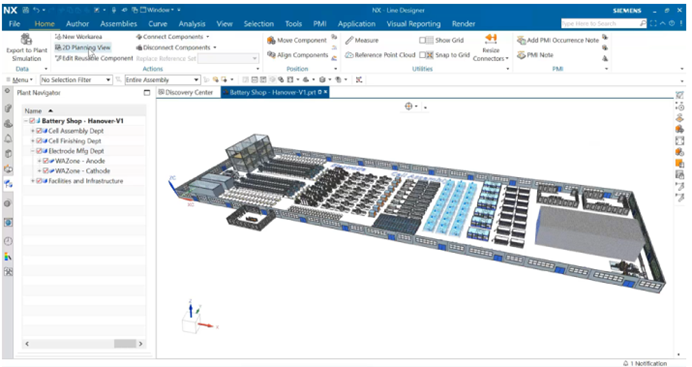This screenshot has height=367, width=692.
Task: Open the Resize Connectors tool
Action: tap(490, 48)
